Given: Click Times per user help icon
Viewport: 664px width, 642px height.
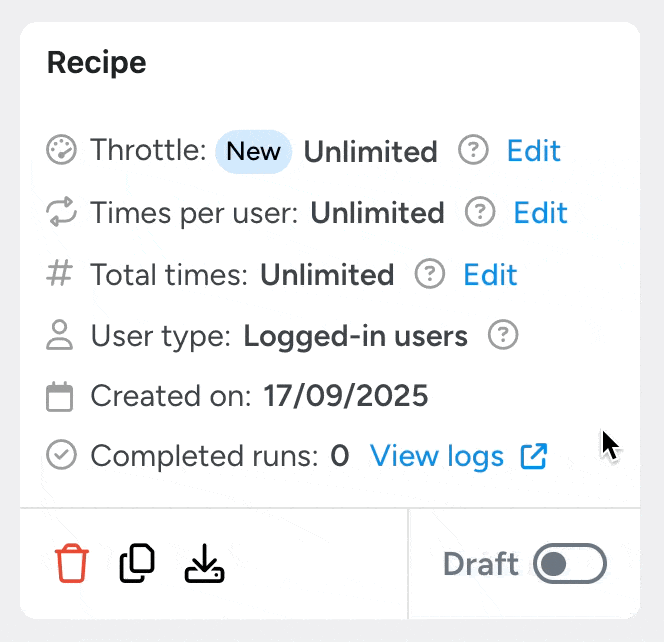Looking at the screenshot, I should 481,212.
